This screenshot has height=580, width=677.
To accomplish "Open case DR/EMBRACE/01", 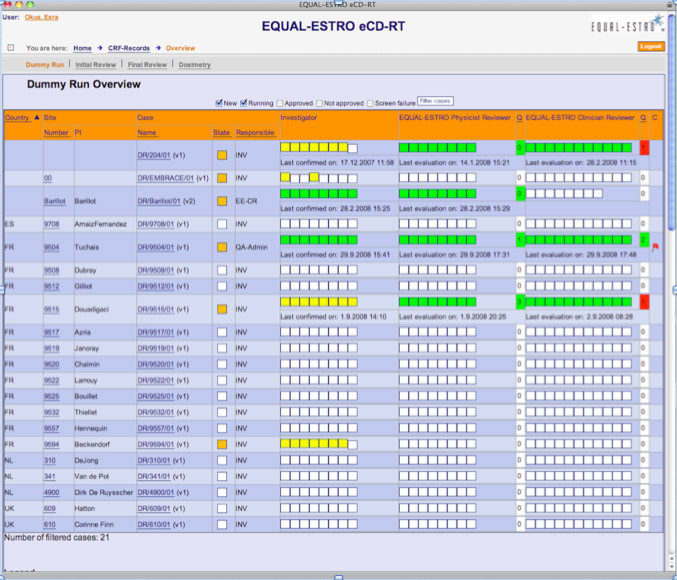I will [165, 178].
